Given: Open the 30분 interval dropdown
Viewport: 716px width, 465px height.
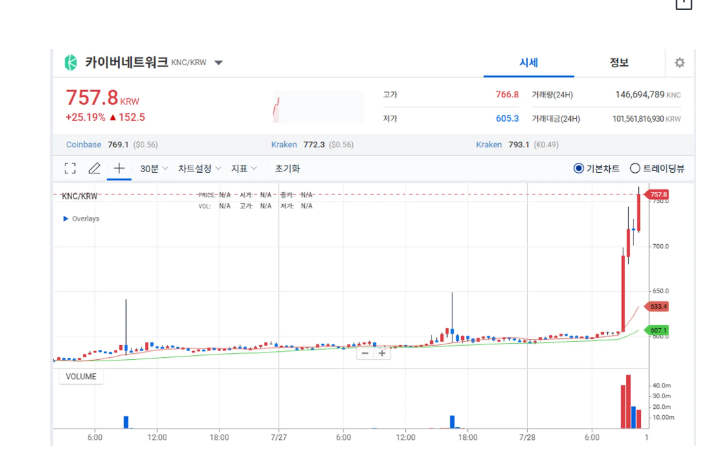Looking at the screenshot, I should coord(154,169).
